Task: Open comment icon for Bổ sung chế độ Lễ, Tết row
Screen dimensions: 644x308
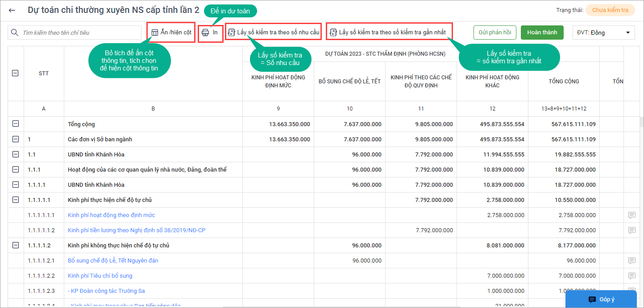Action: tap(632, 261)
